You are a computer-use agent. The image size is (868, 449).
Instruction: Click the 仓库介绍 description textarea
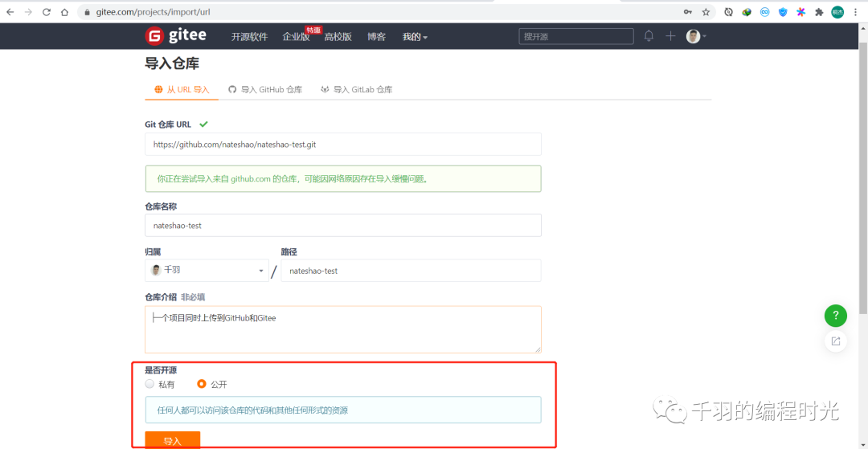point(343,329)
